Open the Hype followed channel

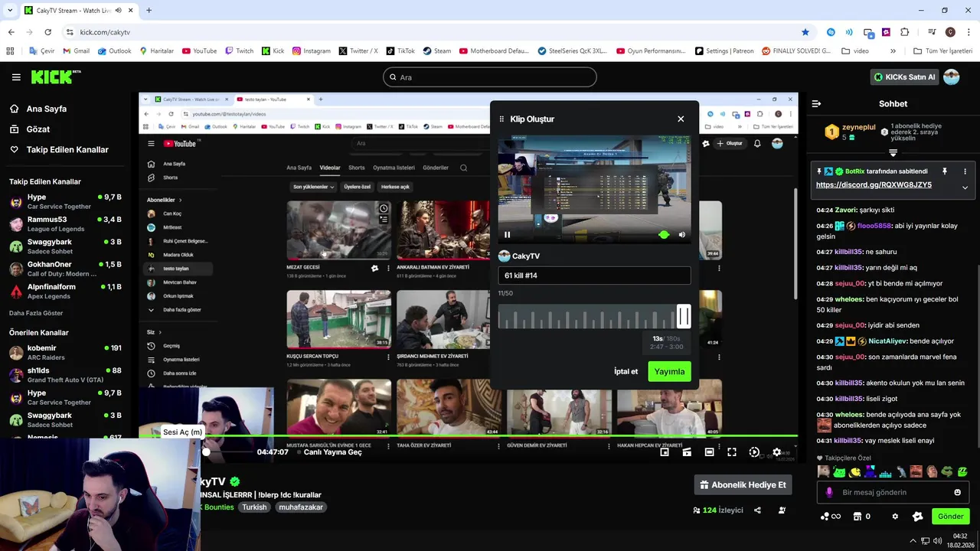click(64, 202)
